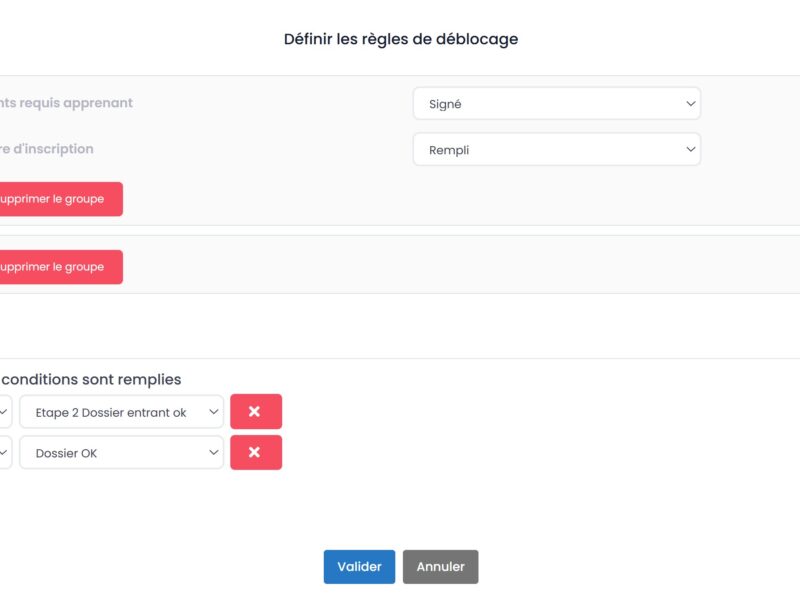
Task: Click Valider to confirm the rules
Action: point(359,567)
